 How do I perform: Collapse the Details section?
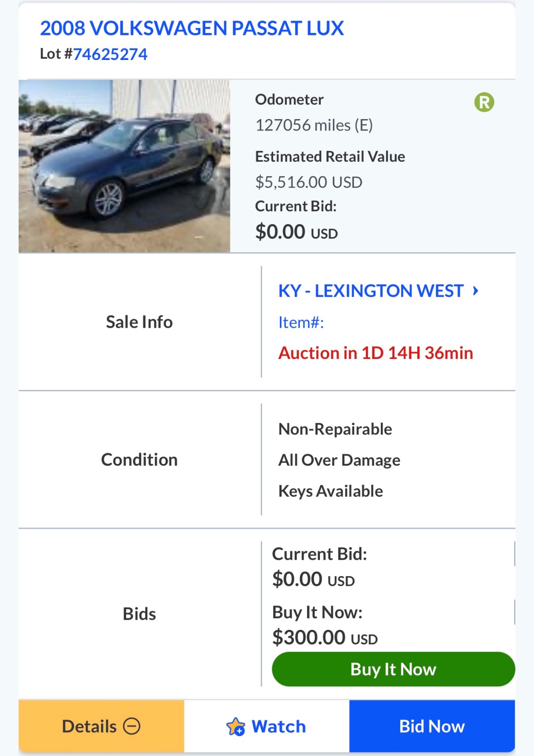(x=101, y=726)
